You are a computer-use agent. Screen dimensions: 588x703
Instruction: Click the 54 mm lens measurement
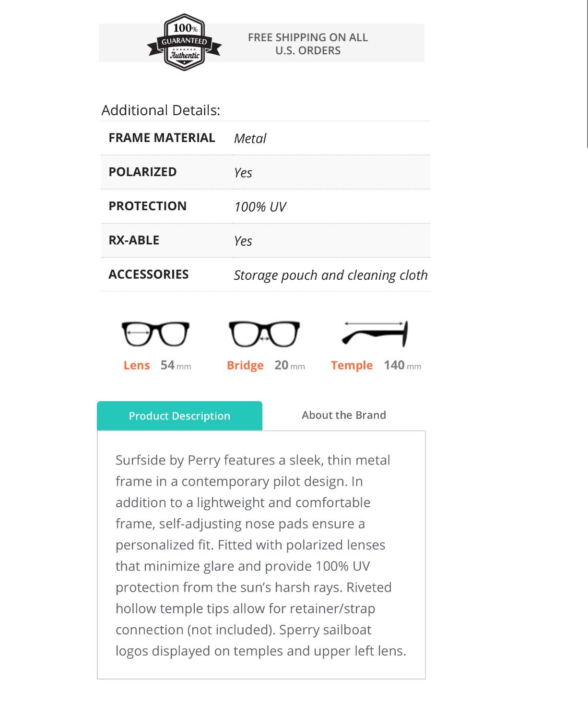click(176, 365)
